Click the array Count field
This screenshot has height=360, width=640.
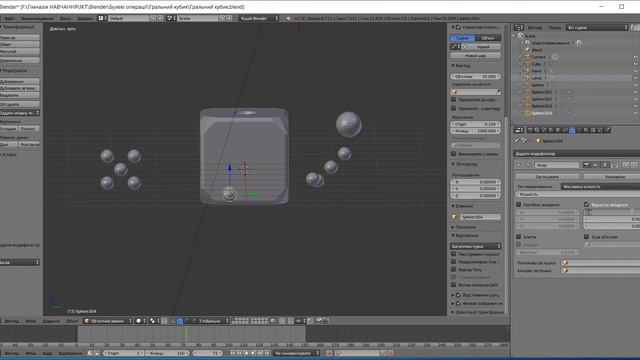578,194
